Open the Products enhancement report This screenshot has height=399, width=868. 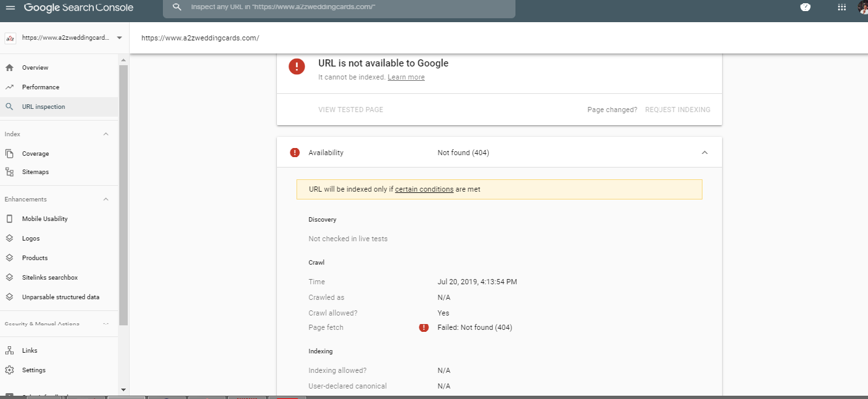pos(35,258)
